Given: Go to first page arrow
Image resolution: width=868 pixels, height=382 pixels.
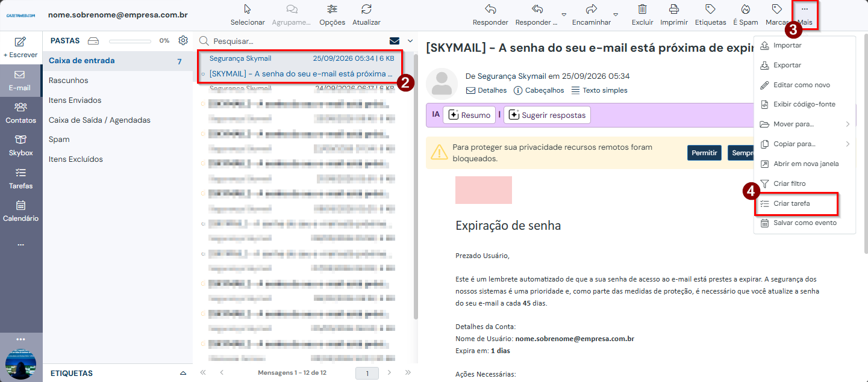Looking at the screenshot, I should tap(203, 373).
